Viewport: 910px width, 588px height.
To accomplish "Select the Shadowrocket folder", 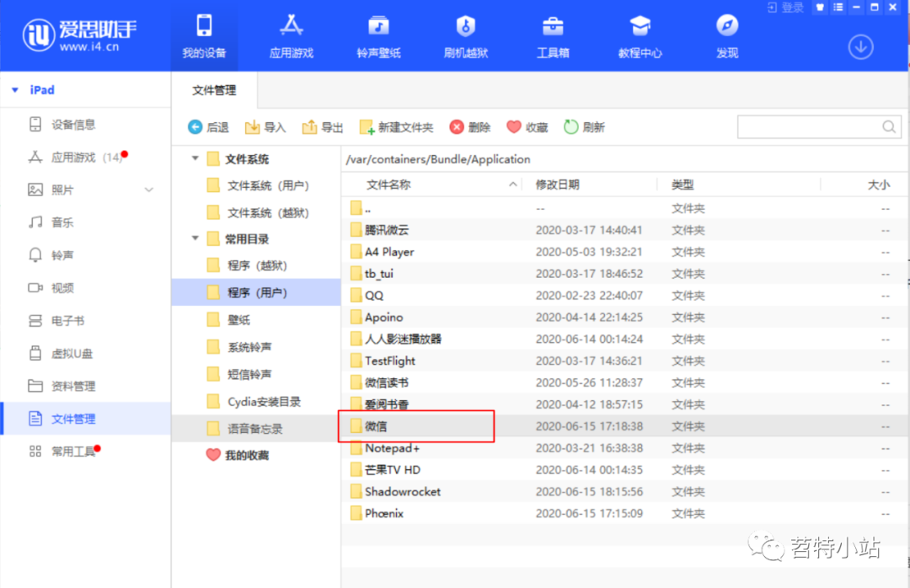I will pyautogui.click(x=624, y=492).
